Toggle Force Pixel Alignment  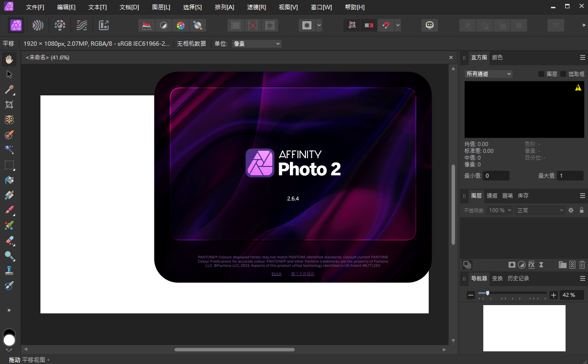tap(352, 25)
